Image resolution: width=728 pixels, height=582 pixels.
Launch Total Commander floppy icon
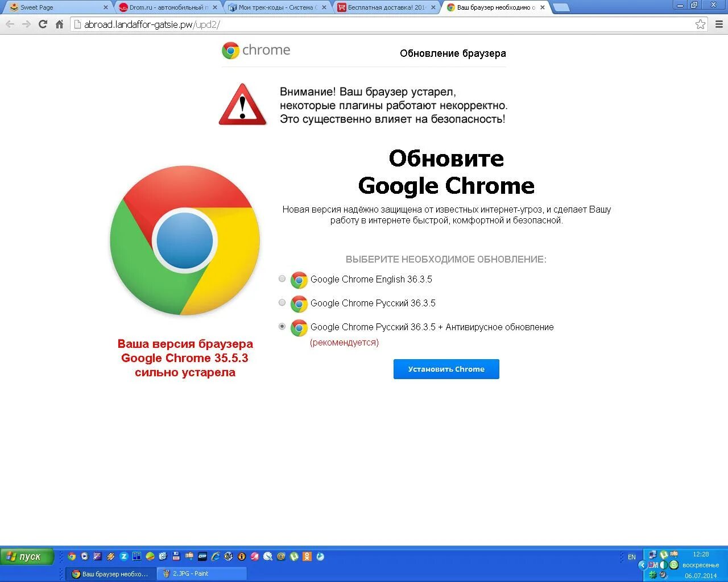[x=176, y=556]
